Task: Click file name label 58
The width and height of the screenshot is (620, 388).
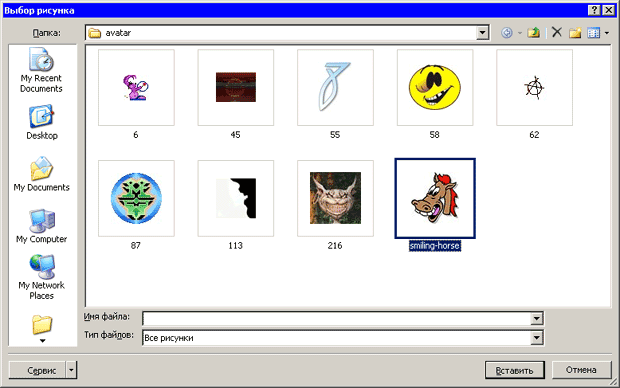Action: 435,135
